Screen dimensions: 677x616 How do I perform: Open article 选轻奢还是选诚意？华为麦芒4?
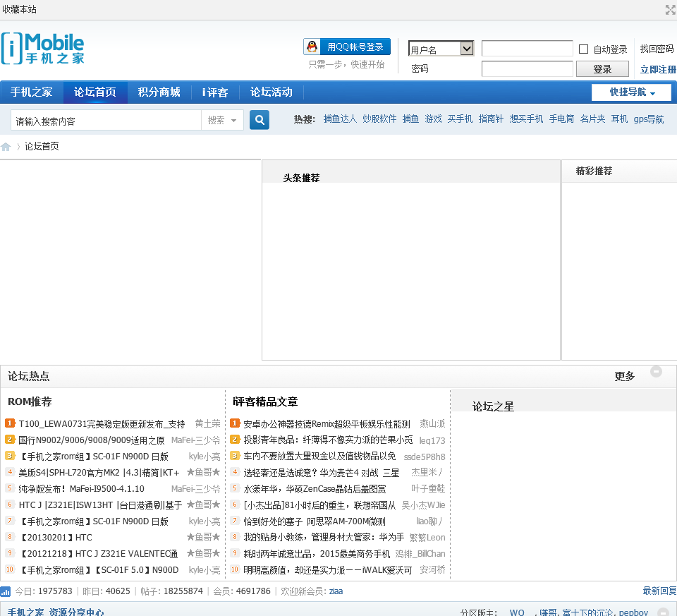(x=322, y=473)
